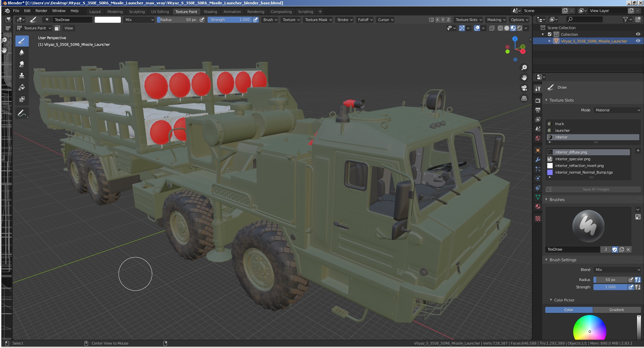Open Output properties tab
Screen dimensions: 644x348
pyautogui.click(x=538, y=110)
